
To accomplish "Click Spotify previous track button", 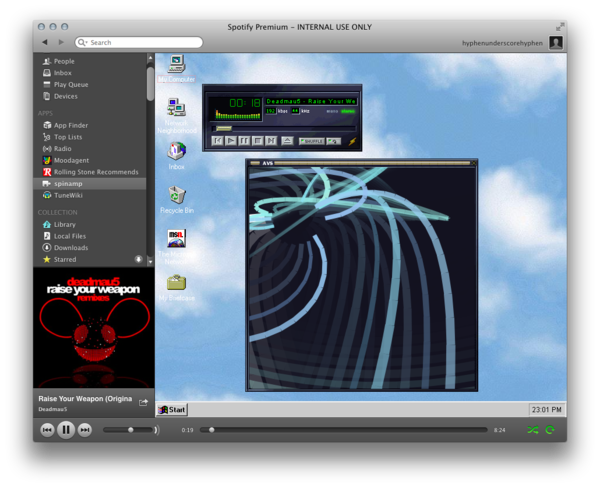I will click(x=47, y=430).
